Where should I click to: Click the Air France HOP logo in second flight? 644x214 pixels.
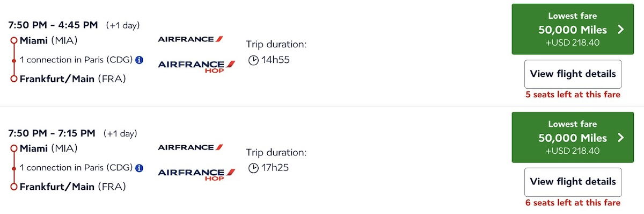coord(196,175)
